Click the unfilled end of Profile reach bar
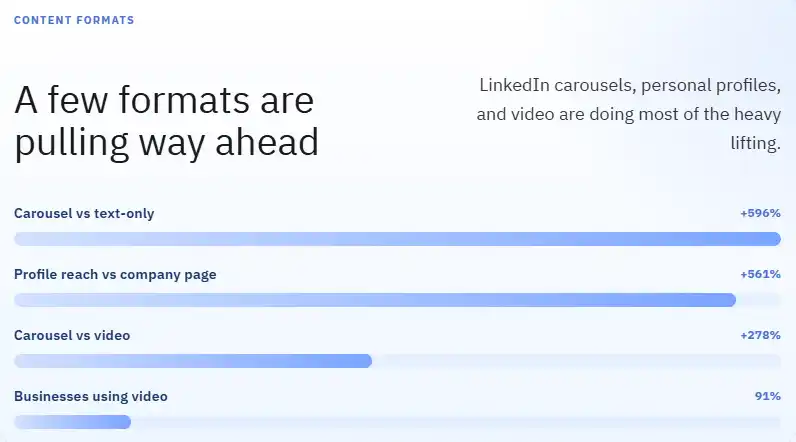This screenshot has height=442, width=796. [x=758, y=300]
